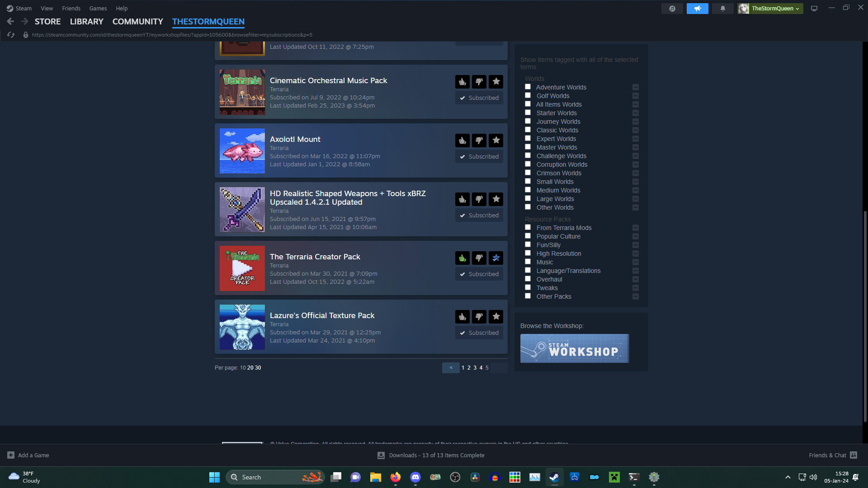Toggle Subscribed on Axolotl Mount
Screen dimensions: 868x488
[479, 157]
